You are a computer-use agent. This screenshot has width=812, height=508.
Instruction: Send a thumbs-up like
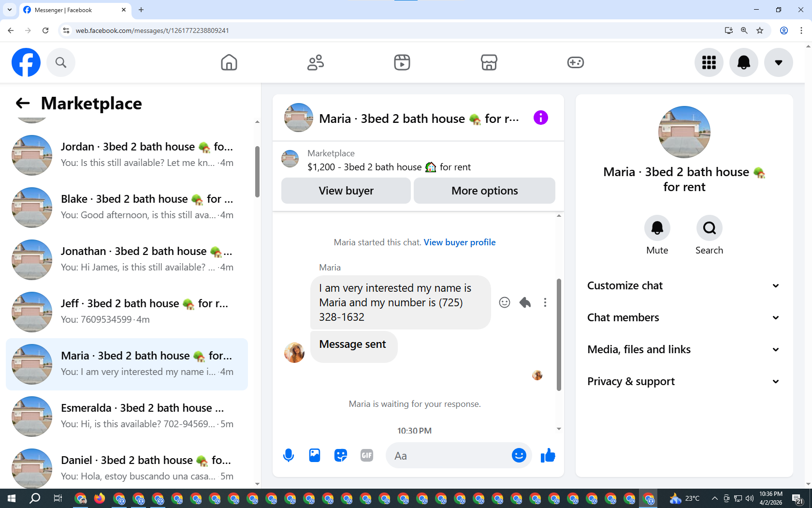(548, 455)
